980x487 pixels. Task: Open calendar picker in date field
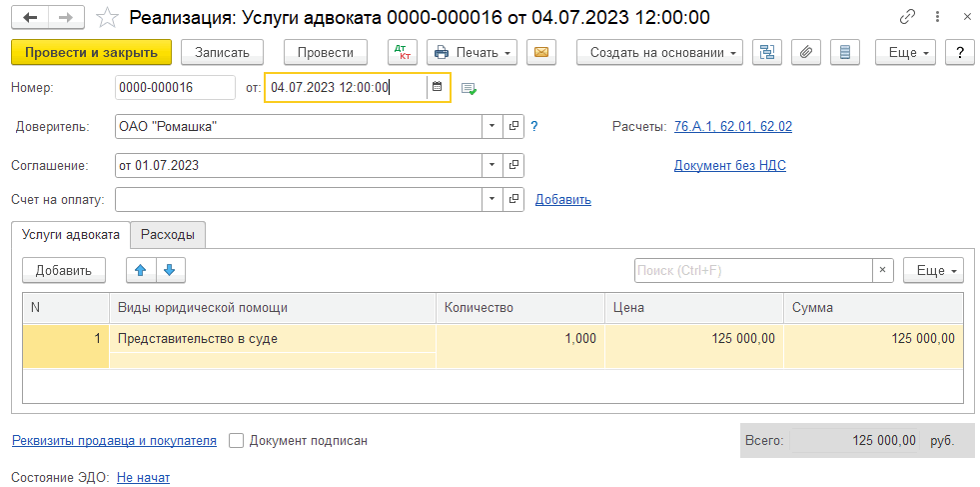437,87
